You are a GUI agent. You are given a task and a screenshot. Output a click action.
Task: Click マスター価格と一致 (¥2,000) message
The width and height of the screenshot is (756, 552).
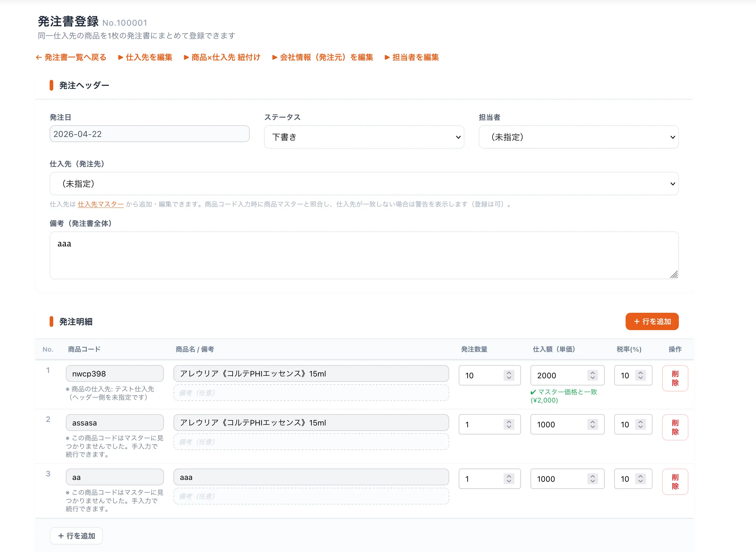(x=564, y=396)
